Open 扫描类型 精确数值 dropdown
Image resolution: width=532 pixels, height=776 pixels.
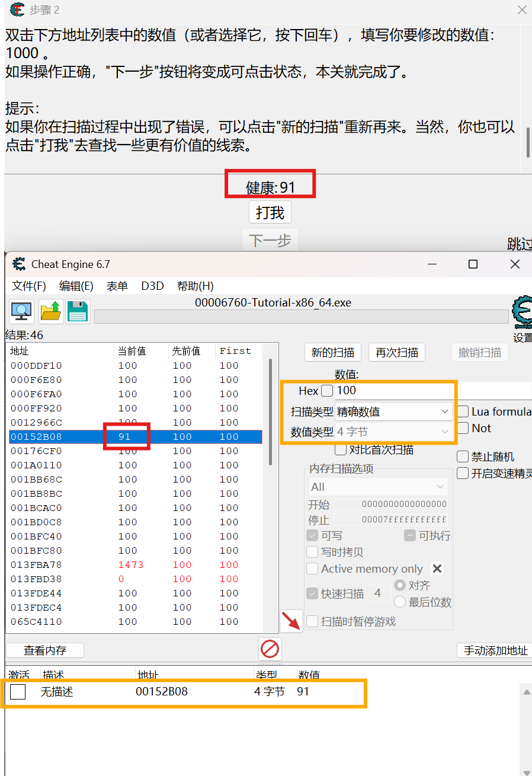pyautogui.click(x=393, y=411)
